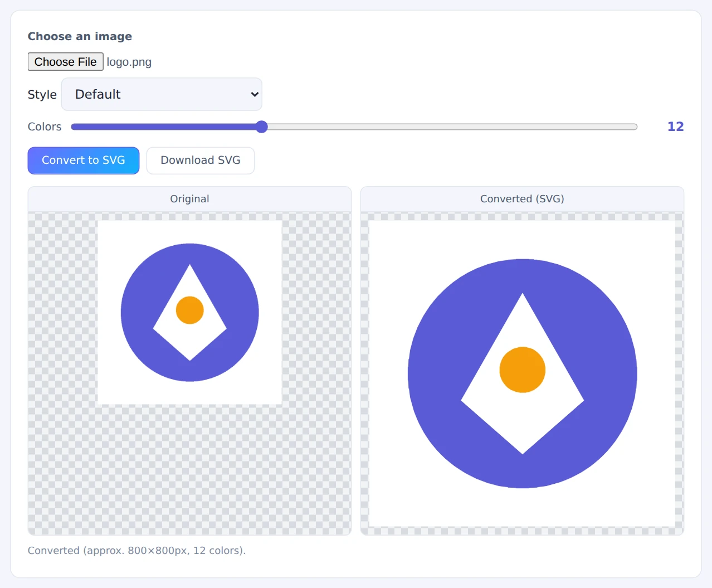Viewport: 712px width, 588px height.
Task: Click the 'logo.png' file name text
Action: pos(129,62)
